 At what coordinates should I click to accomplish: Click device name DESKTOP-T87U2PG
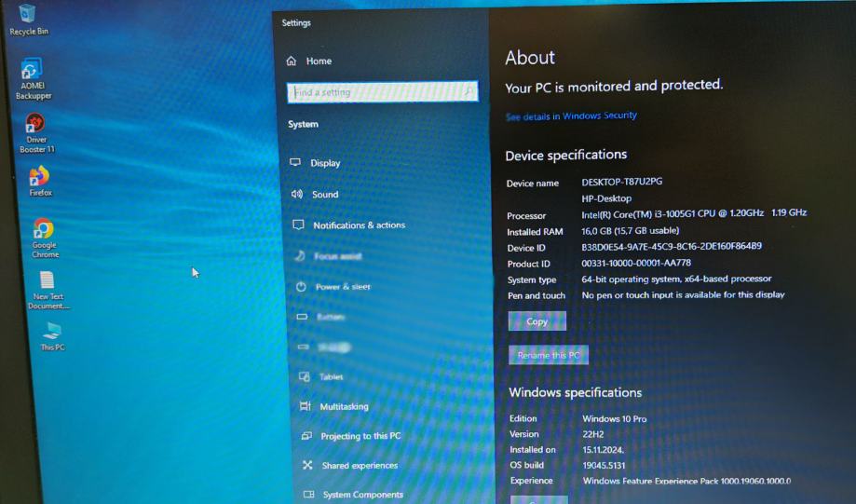point(622,182)
